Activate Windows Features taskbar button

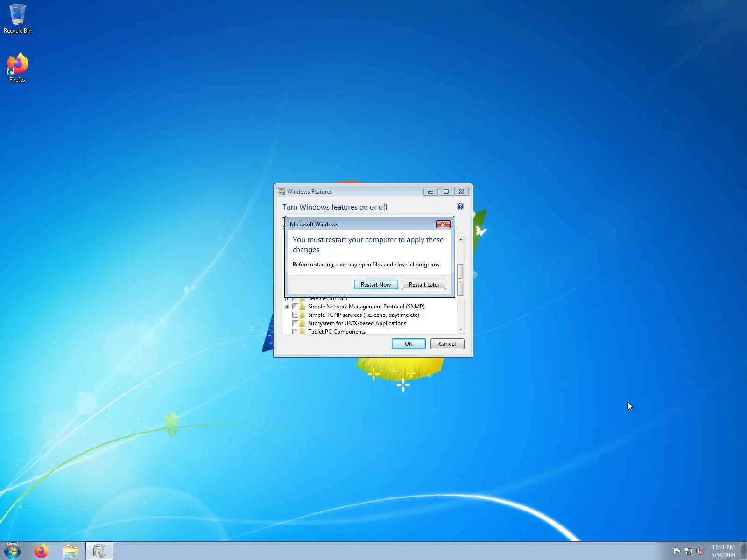[x=99, y=551]
